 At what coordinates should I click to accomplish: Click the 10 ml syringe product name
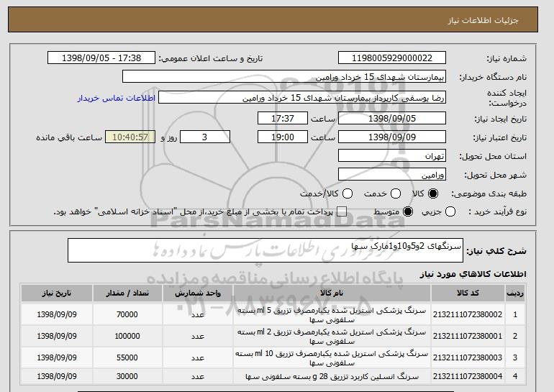pos(332,358)
